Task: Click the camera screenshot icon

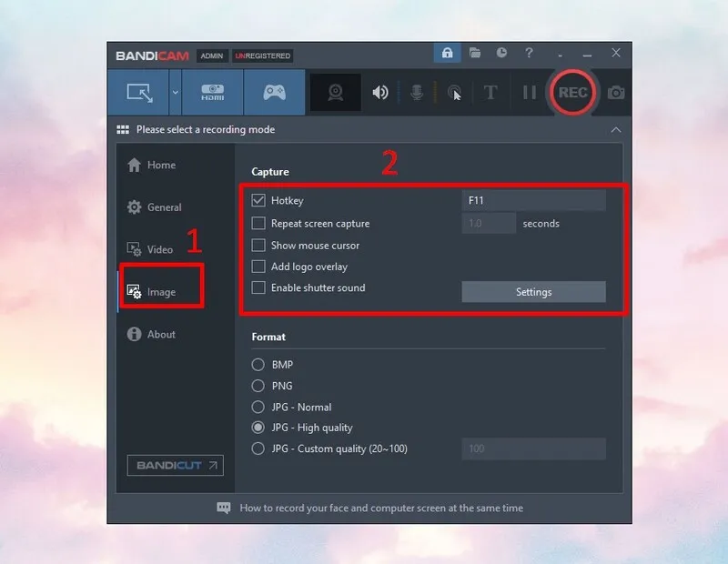Action: pyautogui.click(x=617, y=92)
